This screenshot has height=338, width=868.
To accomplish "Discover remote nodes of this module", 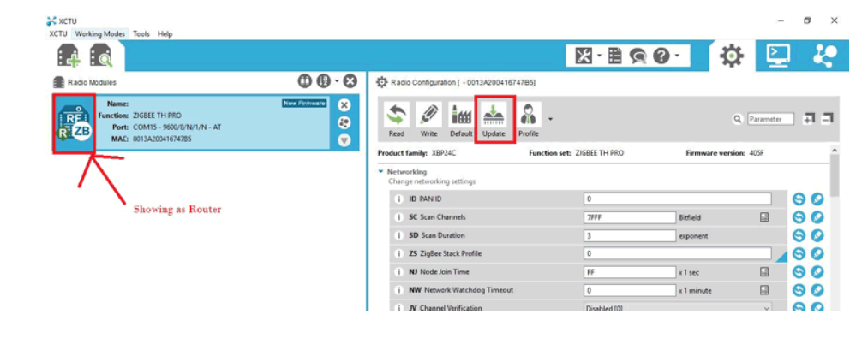I will pos(344,123).
